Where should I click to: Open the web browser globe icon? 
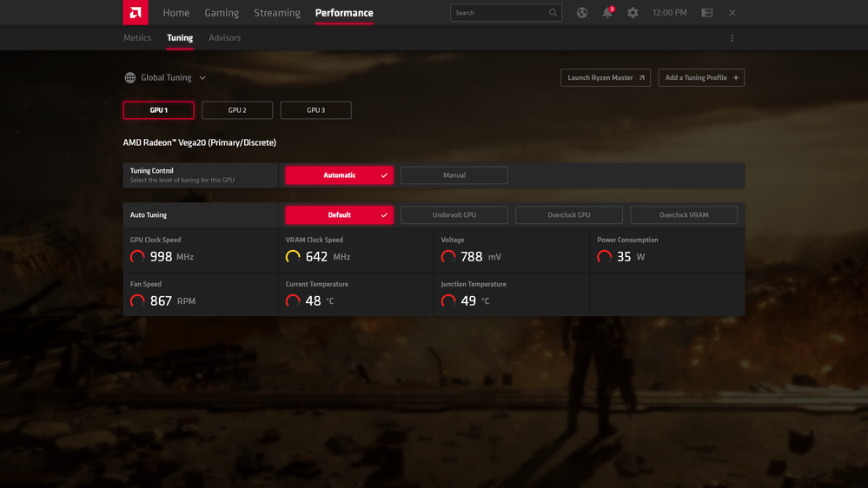tap(582, 13)
